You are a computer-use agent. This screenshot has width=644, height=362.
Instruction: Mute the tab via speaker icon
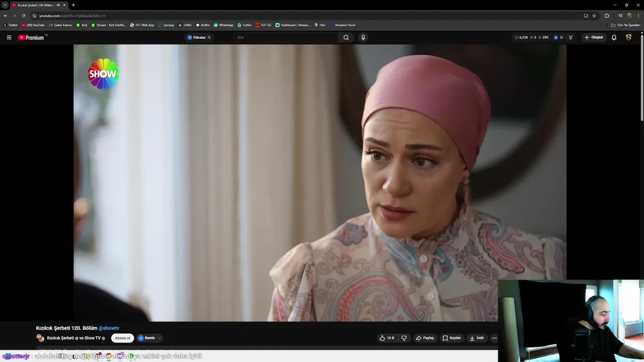(x=58, y=5)
